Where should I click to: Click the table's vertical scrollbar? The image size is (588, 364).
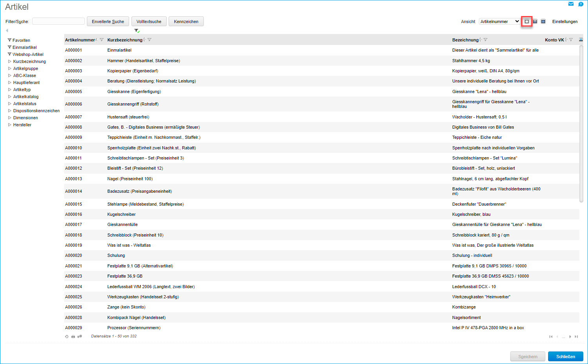[x=581, y=124]
